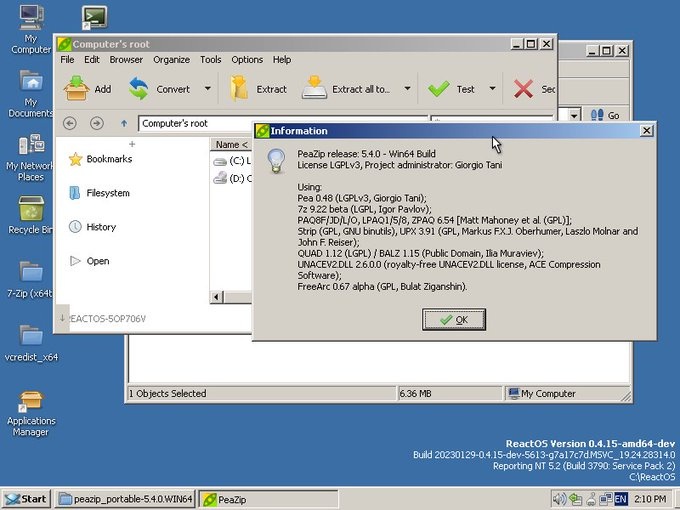Open the Browser menu
This screenshot has height=510, width=680.
(126, 59)
